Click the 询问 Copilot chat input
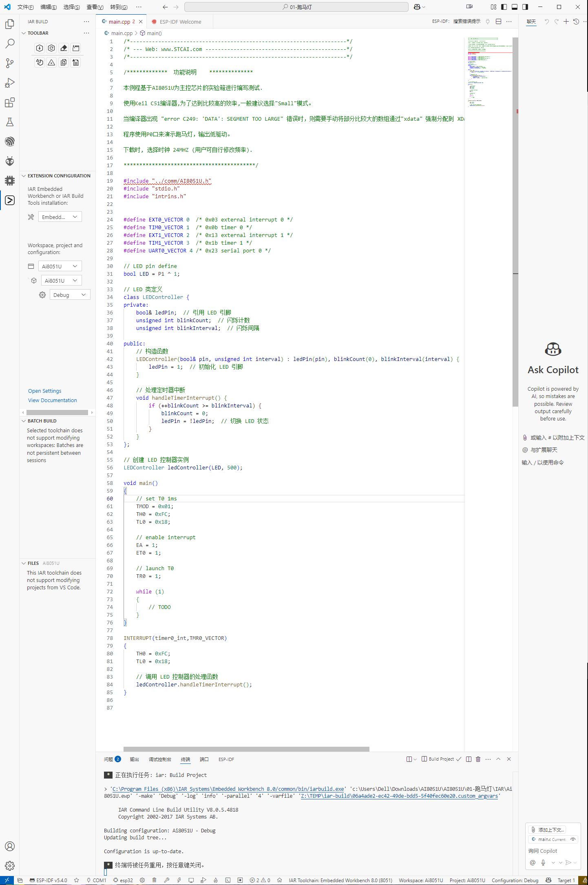This screenshot has width=588, height=885. tap(553, 851)
